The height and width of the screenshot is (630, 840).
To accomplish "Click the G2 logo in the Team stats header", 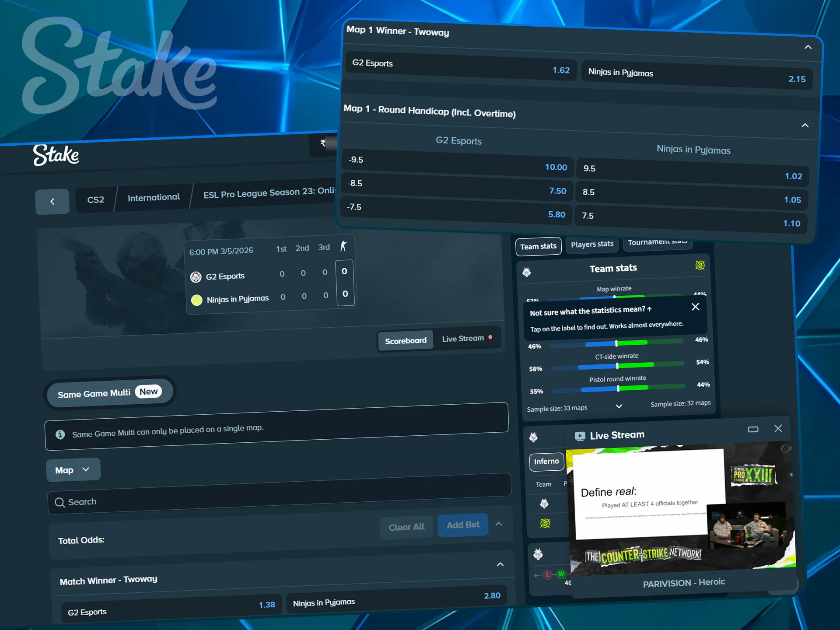I will point(527,272).
